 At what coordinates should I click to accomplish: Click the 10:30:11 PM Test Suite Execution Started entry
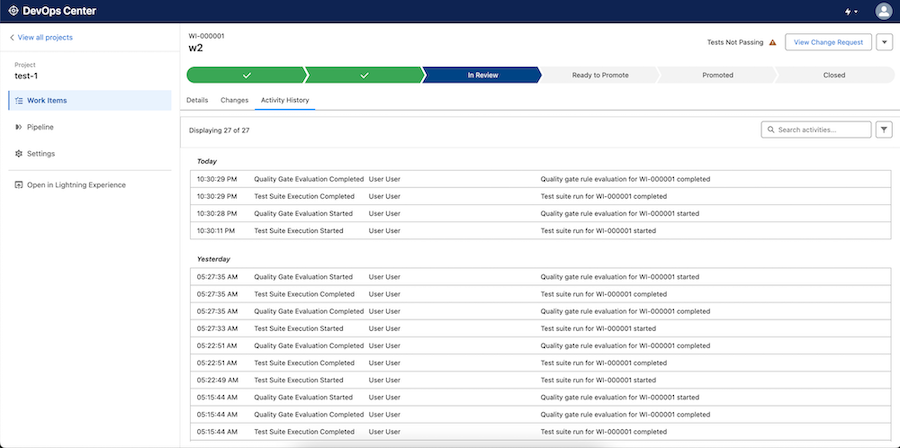click(541, 231)
